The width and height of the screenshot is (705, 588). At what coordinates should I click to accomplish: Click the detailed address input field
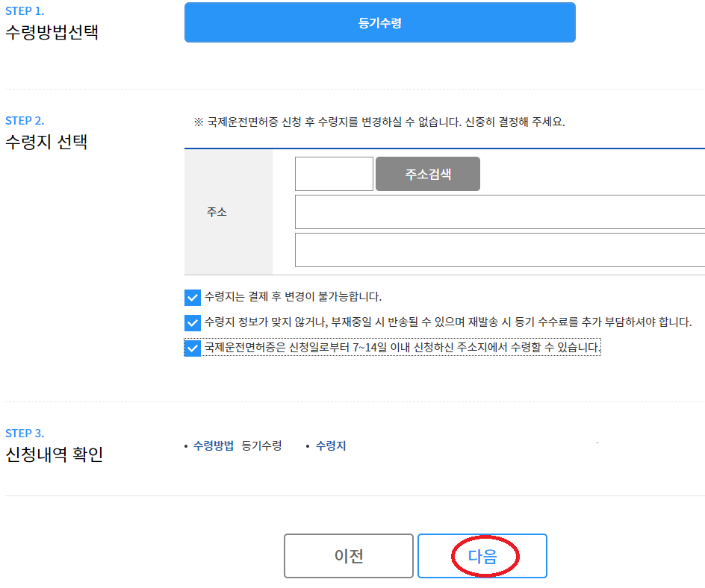coord(500,250)
